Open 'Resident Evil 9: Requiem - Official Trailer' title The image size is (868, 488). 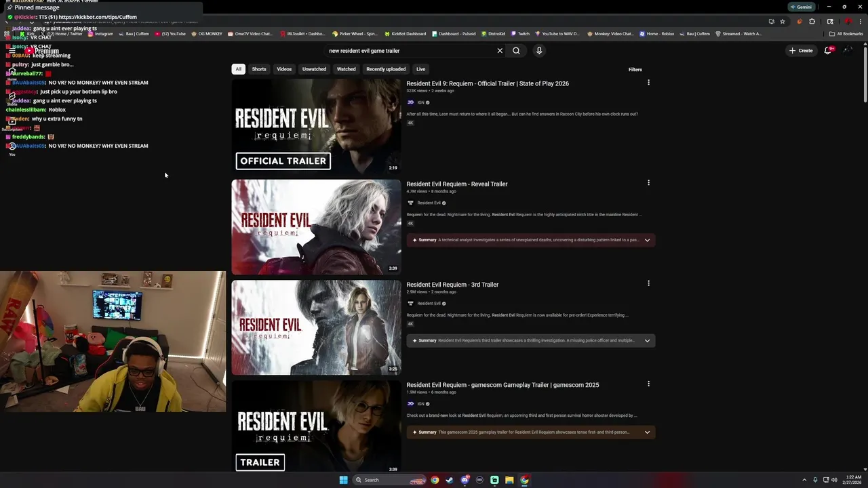(x=488, y=83)
